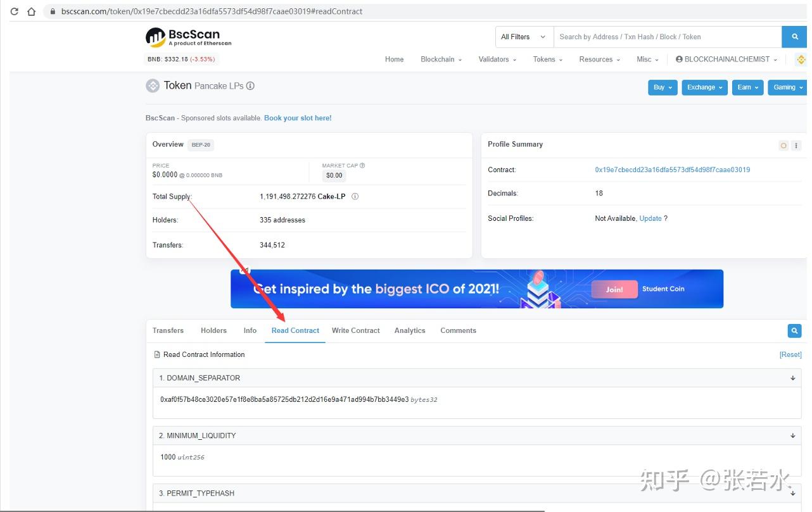Click the Reset link
The height and width of the screenshot is (512, 812).
790,354
